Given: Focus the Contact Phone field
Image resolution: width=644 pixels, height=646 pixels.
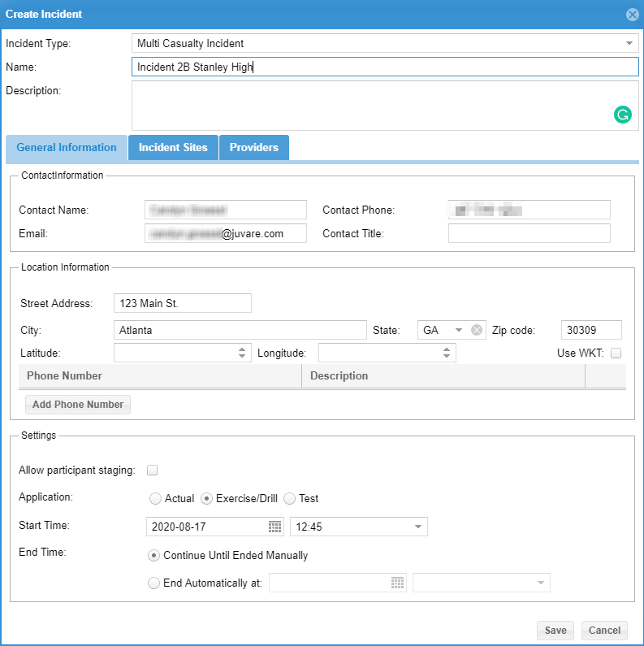Looking at the screenshot, I should coord(529,210).
